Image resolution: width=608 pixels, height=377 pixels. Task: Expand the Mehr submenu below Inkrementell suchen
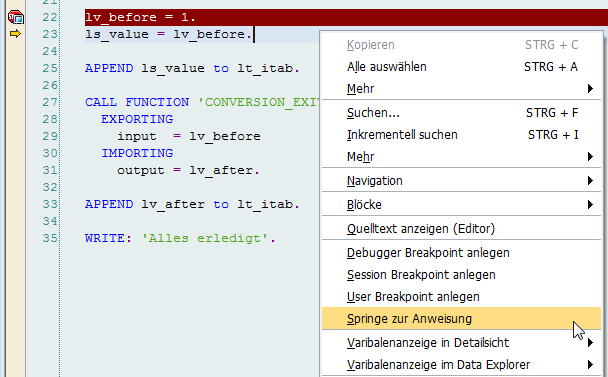461,157
